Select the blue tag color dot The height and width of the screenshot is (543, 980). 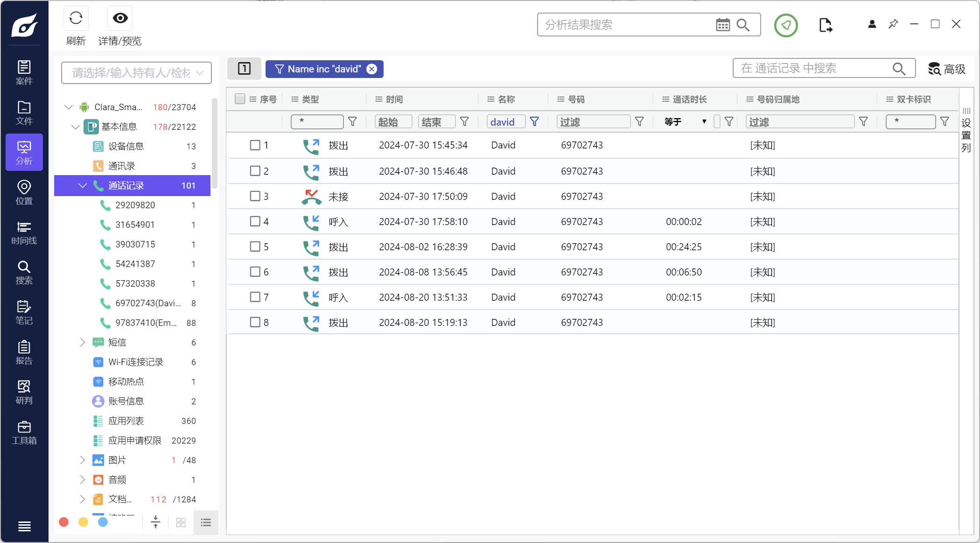(103, 522)
